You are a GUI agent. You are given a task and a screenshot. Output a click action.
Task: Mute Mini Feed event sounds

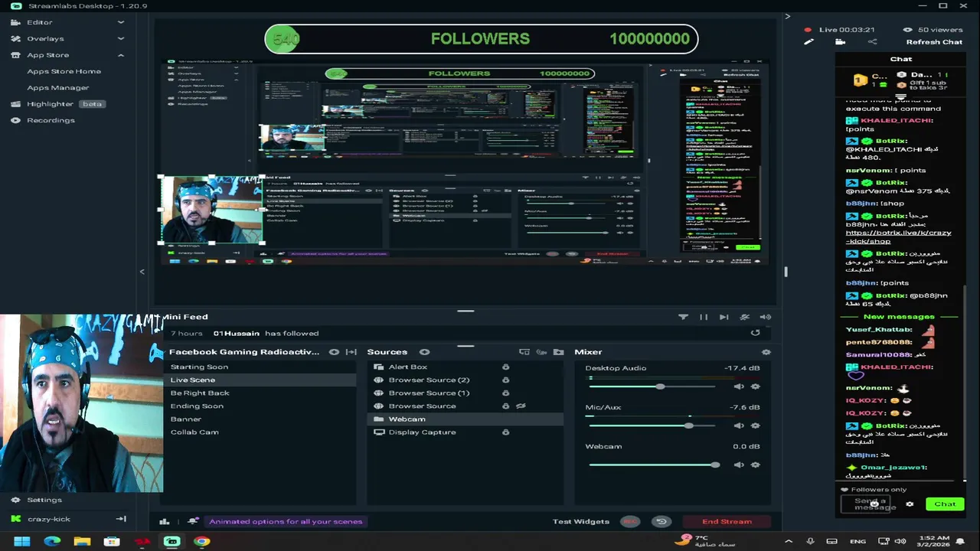pyautogui.click(x=765, y=317)
